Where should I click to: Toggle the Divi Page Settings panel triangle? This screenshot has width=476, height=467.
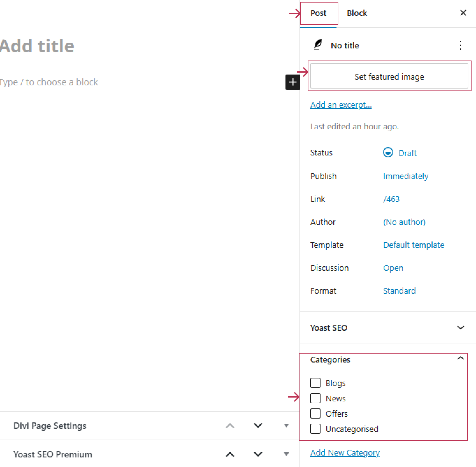286,426
